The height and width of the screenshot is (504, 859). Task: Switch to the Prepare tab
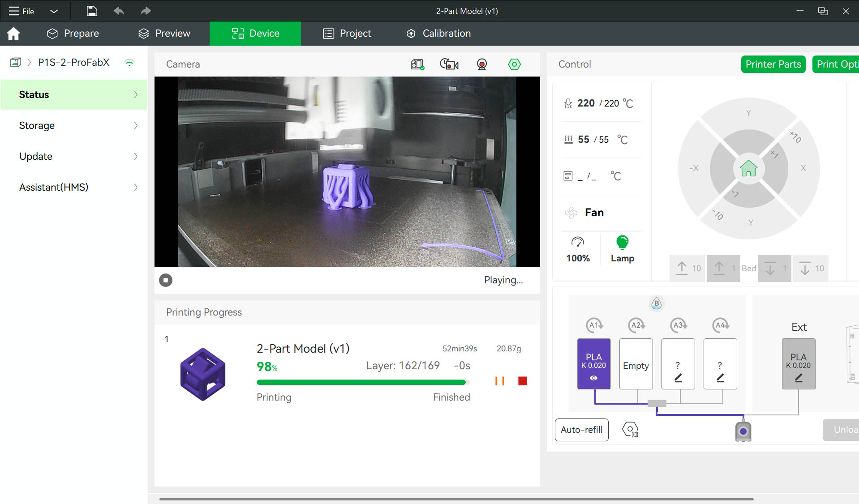coord(73,34)
